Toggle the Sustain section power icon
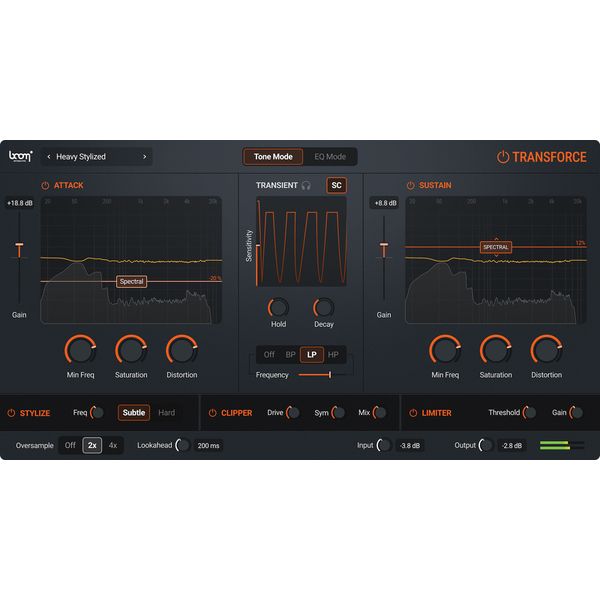The image size is (600, 600). pos(411,186)
